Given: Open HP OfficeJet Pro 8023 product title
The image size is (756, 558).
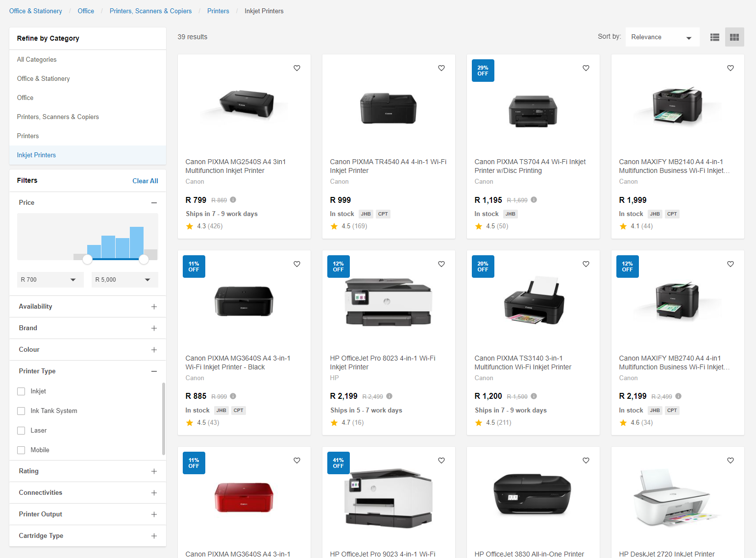Looking at the screenshot, I should coord(383,363).
